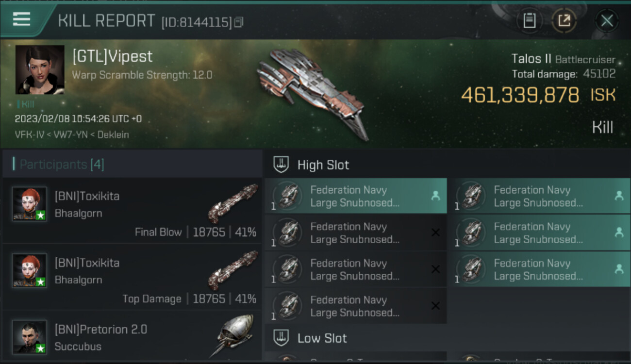Click Bhaalgorn ship icon in Top Damage row
The width and height of the screenshot is (631, 364).
coord(233,269)
